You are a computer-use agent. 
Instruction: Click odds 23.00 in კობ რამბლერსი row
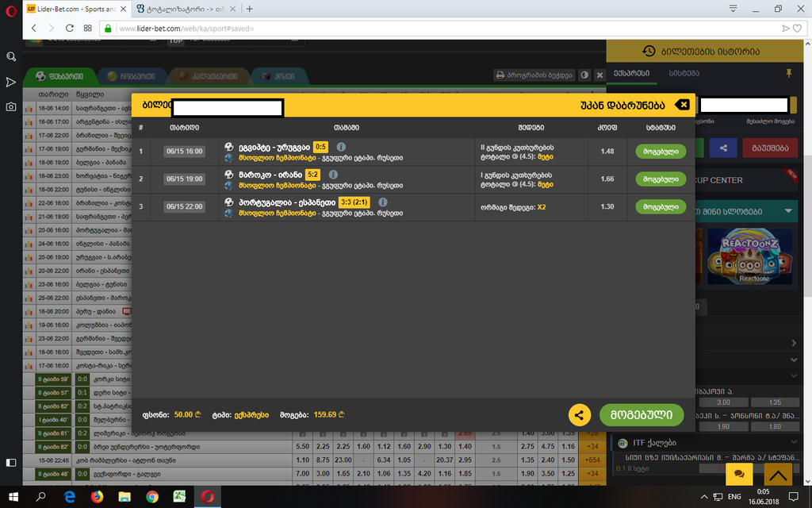point(343,460)
